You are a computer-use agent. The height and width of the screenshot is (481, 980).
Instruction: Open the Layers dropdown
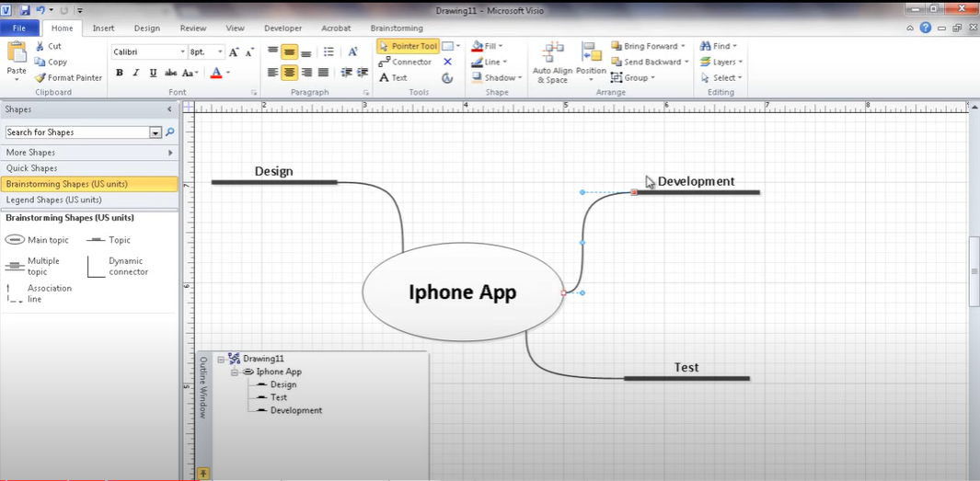tap(721, 62)
